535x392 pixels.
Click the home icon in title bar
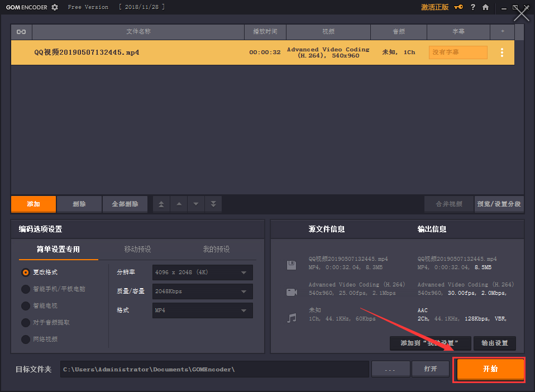tap(486, 7)
